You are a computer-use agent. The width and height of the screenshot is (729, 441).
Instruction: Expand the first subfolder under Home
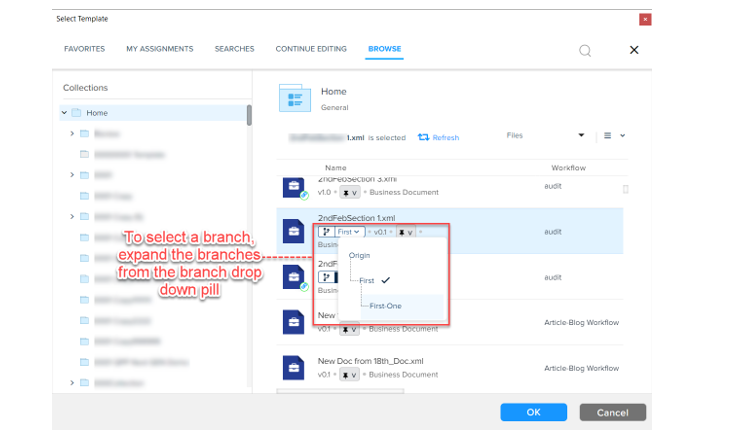72,134
